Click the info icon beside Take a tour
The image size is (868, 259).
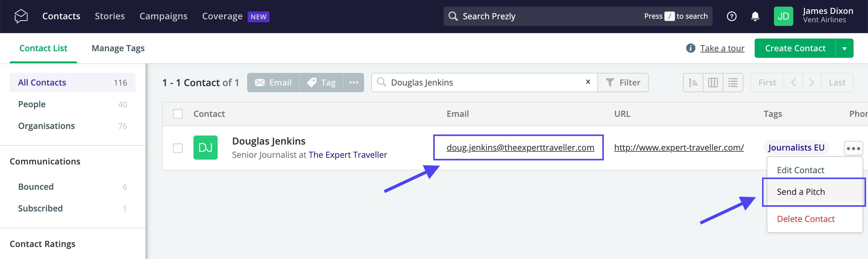pos(690,48)
